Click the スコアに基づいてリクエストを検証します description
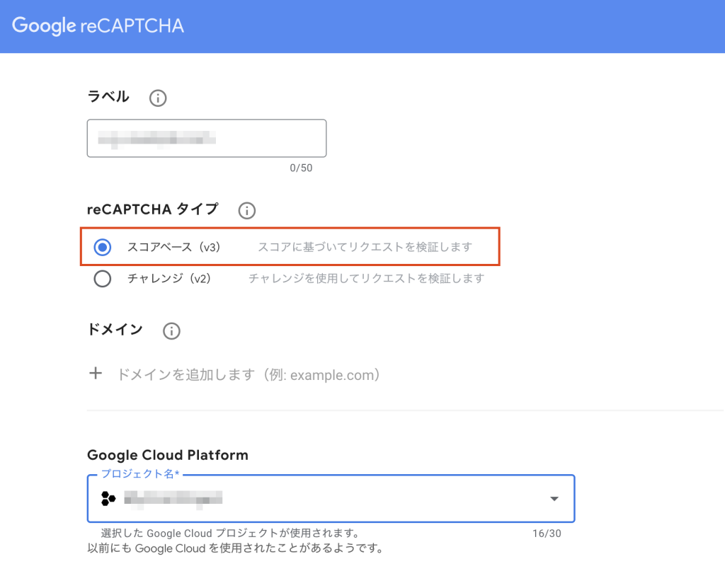Viewport: 725px width, 588px height. pos(365,247)
